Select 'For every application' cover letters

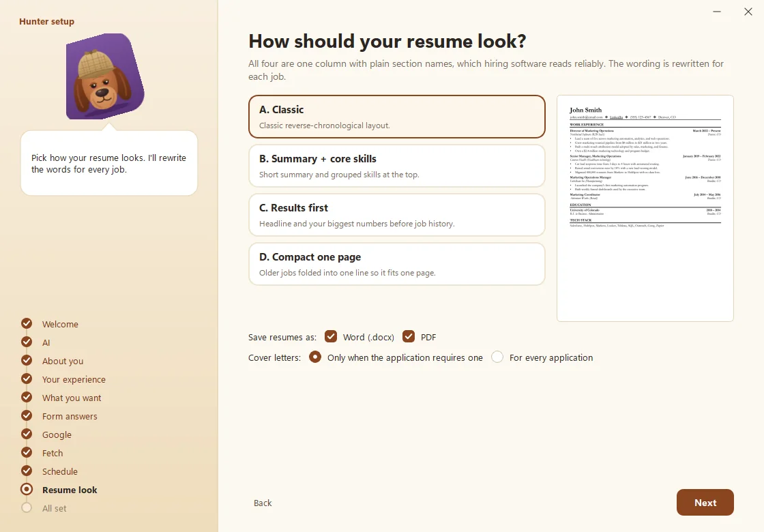497,357
